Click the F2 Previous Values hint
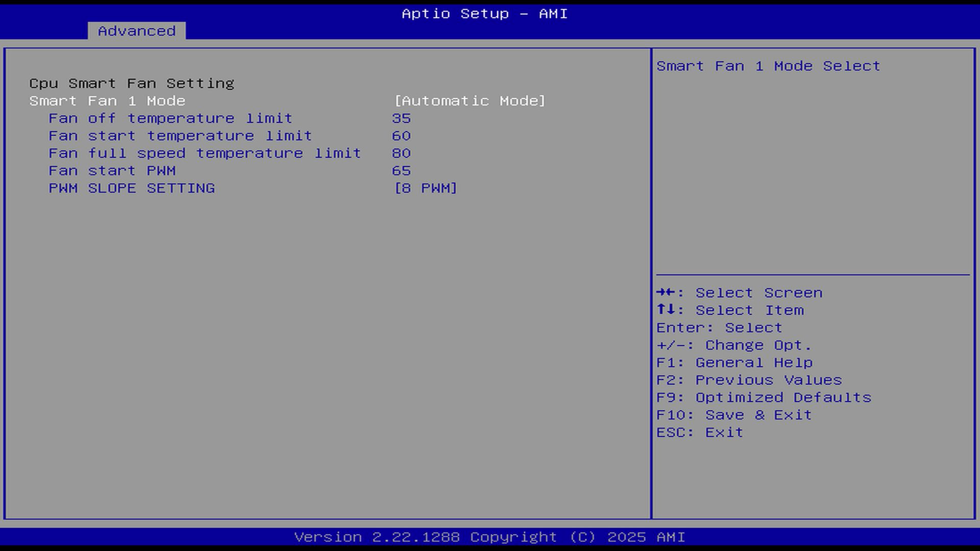This screenshot has width=980, height=551. pos(749,380)
